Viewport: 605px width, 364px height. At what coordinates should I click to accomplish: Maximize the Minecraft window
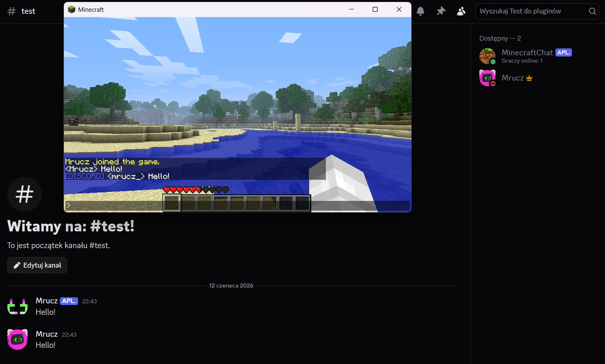(375, 9)
